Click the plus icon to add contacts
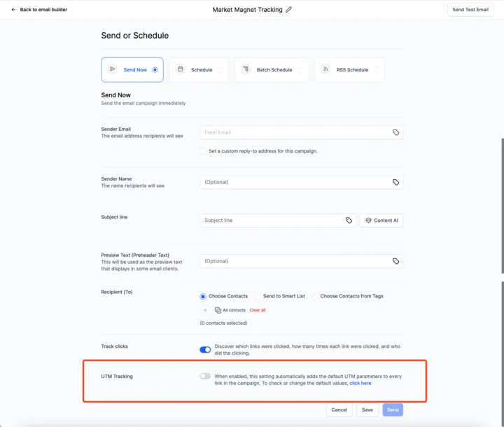Screen dimensions: 504x427 point(205,310)
